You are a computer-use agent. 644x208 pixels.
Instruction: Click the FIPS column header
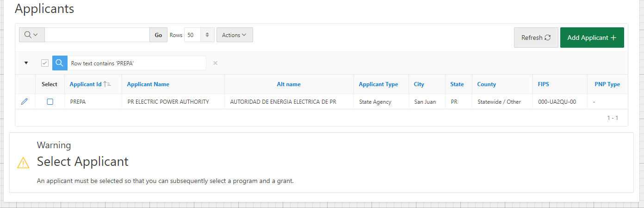tap(544, 84)
